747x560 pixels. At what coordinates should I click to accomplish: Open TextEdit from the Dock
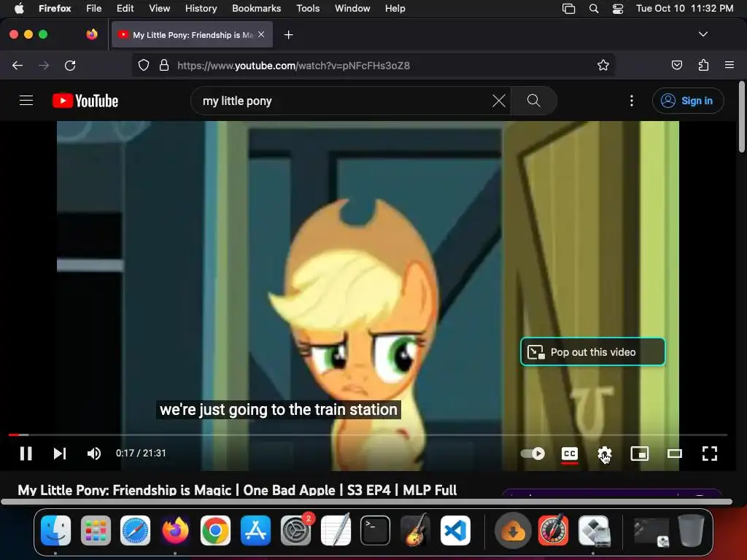click(x=336, y=530)
